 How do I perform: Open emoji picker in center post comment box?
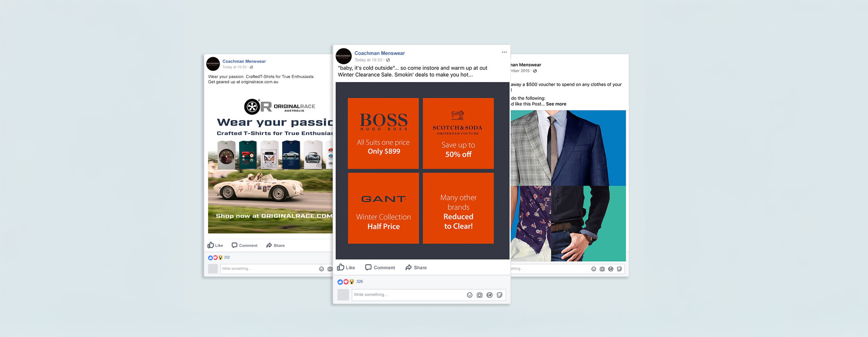point(470,295)
